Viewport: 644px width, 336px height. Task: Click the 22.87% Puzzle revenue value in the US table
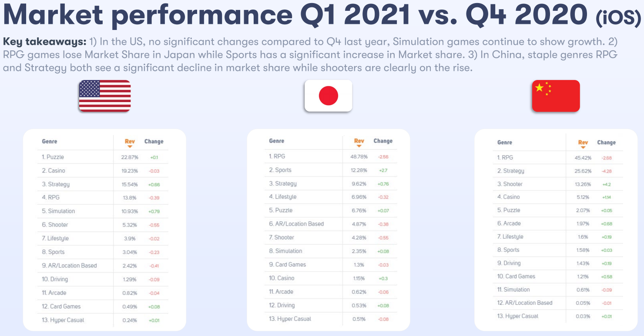[130, 157]
